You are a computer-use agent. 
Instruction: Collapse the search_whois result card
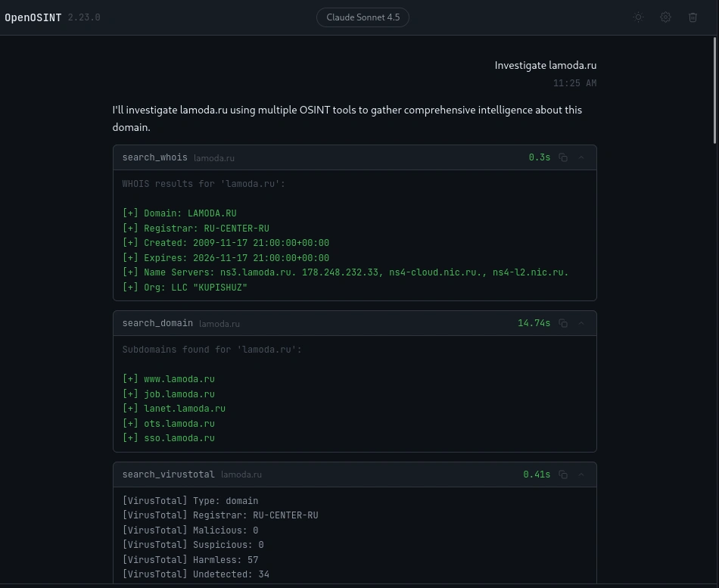581,157
